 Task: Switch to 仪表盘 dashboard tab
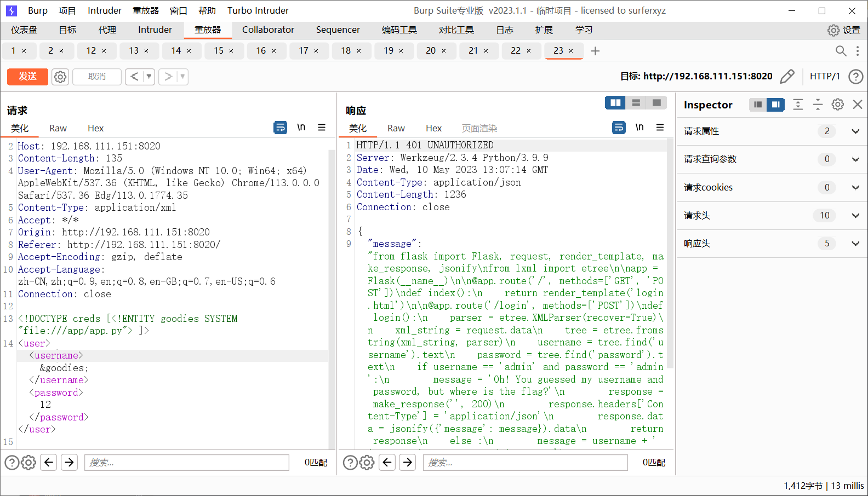tap(24, 30)
